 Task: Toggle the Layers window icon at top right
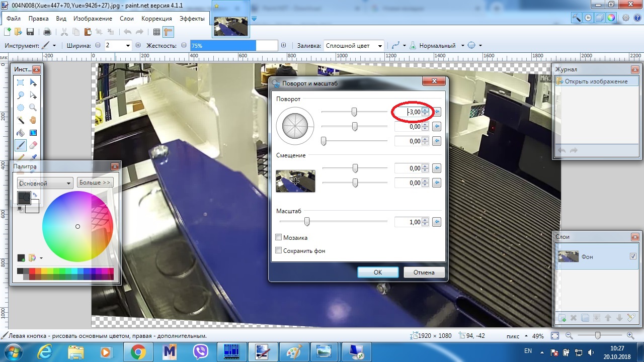click(x=599, y=18)
